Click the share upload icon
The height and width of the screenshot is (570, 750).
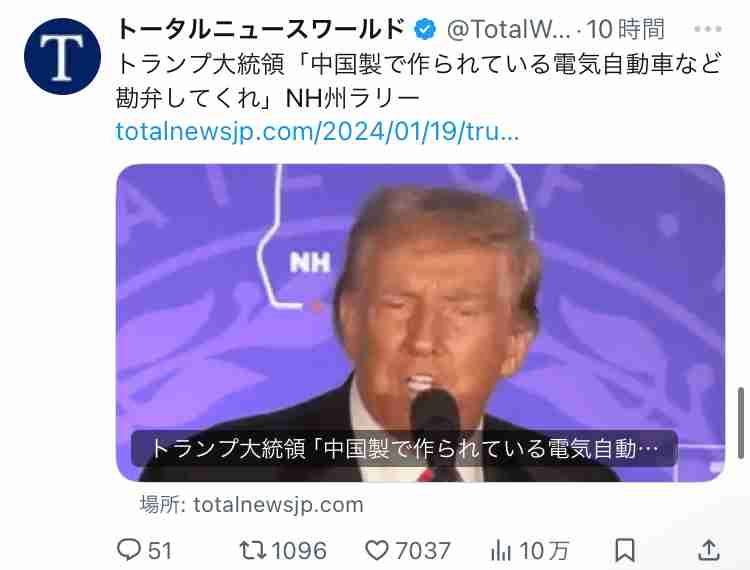pos(709,550)
